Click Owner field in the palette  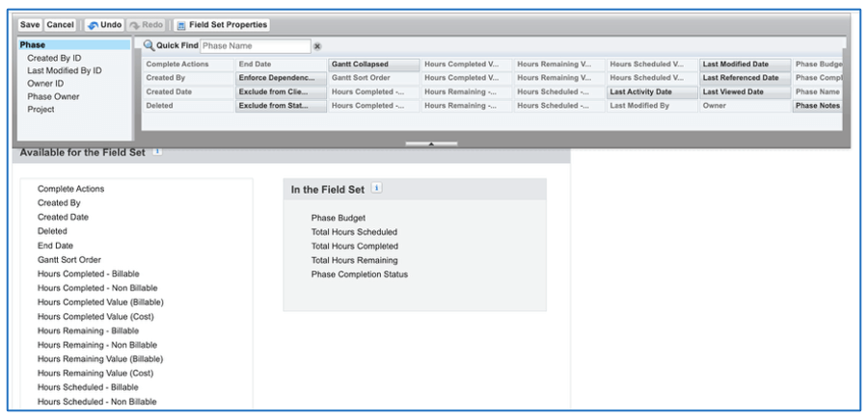click(745, 106)
